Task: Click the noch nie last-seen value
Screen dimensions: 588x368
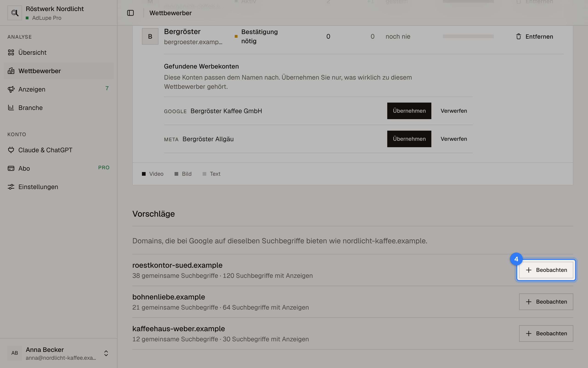Action: click(x=398, y=37)
